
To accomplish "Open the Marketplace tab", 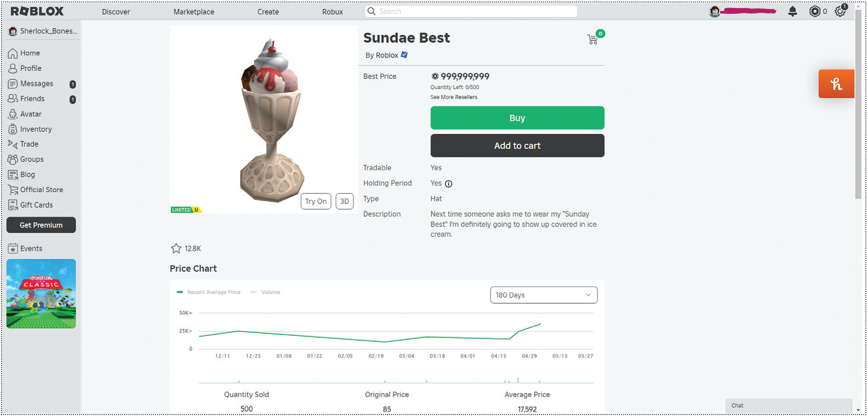I will (x=193, y=12).
